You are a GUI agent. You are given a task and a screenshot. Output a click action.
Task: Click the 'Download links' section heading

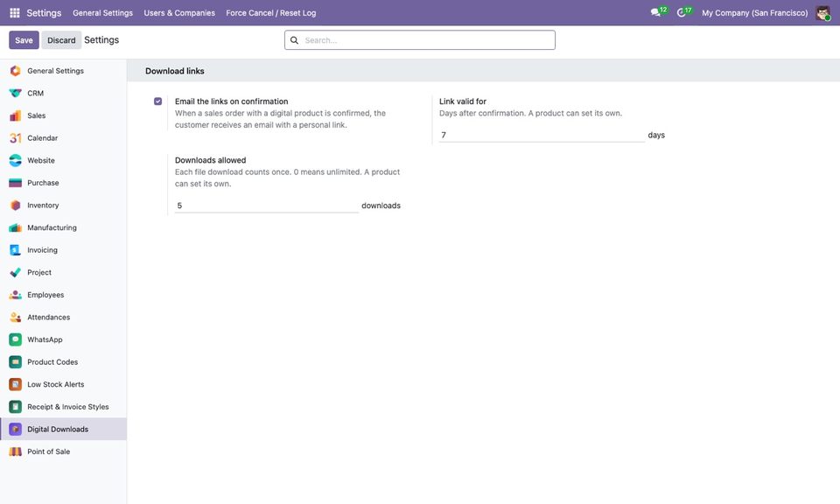click(x=175, y=71)
